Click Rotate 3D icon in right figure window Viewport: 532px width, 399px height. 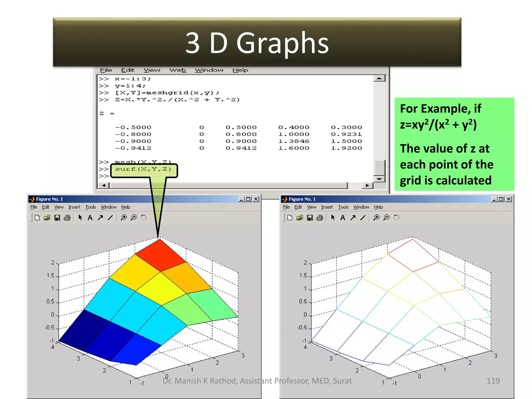[396, 218]
